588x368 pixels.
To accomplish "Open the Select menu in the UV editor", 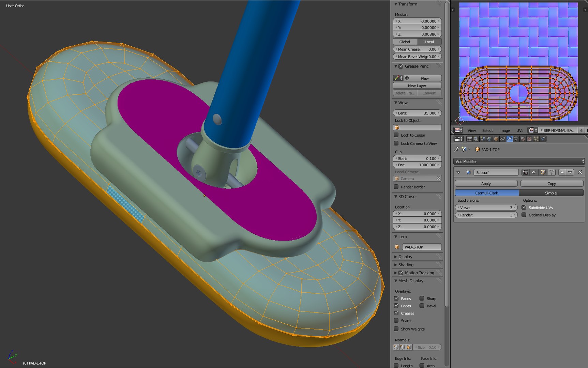I will (x=487, y=131).
